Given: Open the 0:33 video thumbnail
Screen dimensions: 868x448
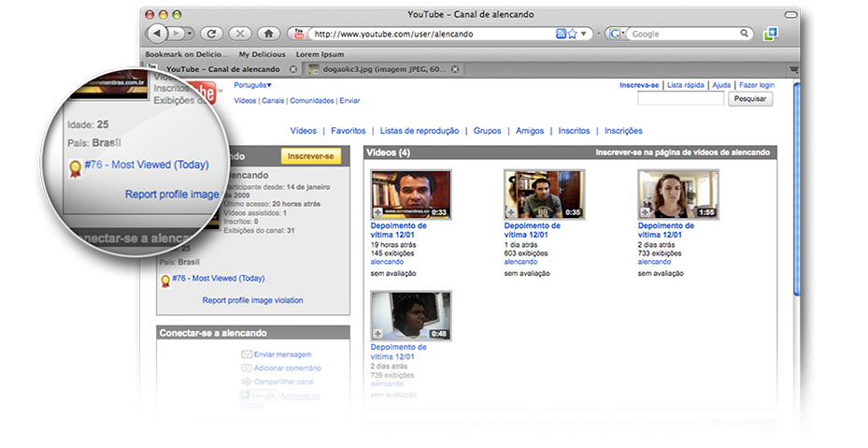Looking at the screenshot, I should [411, 195].
